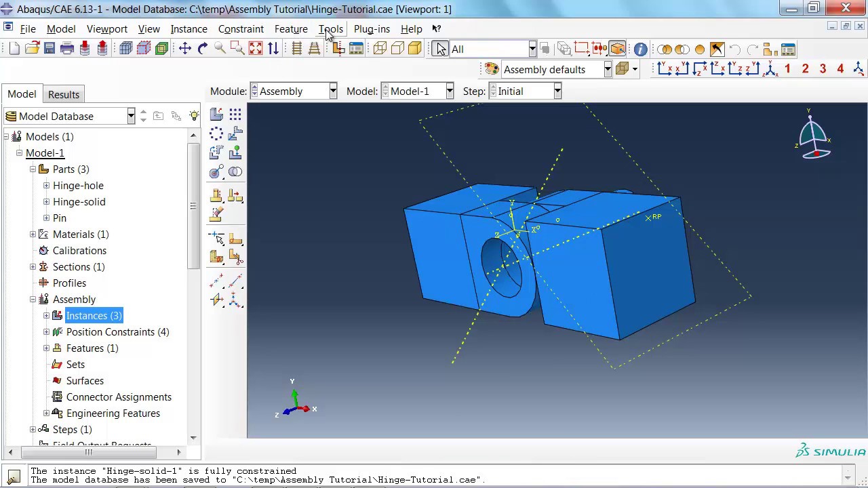Toggle perspective view on

click(314, 48)
